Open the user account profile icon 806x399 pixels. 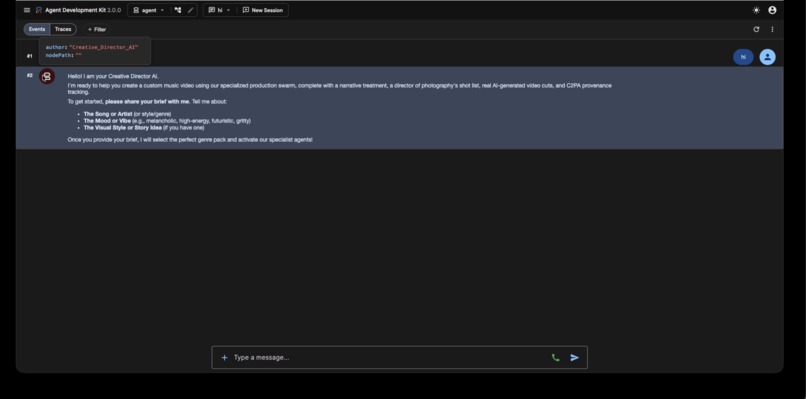click(x=772, y=10)
